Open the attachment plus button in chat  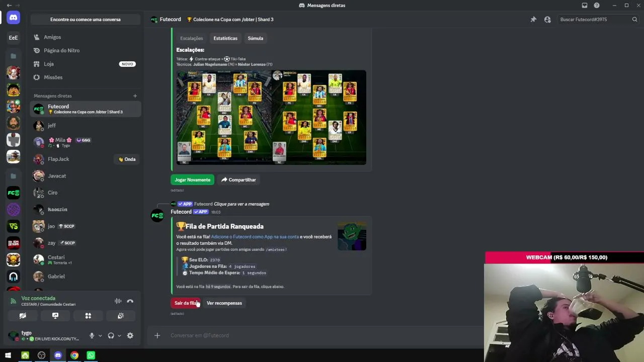click(x=157, y=335)
